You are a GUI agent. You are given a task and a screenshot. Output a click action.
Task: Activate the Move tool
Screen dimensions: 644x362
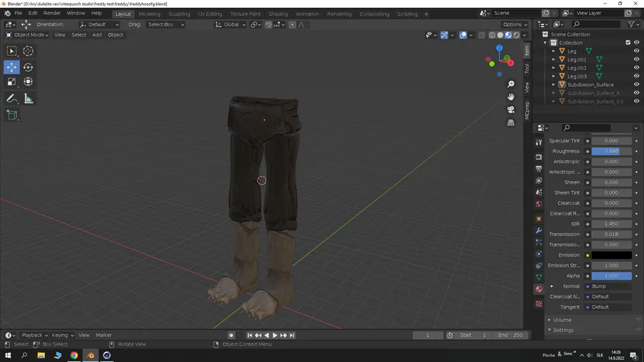[11, 67]
